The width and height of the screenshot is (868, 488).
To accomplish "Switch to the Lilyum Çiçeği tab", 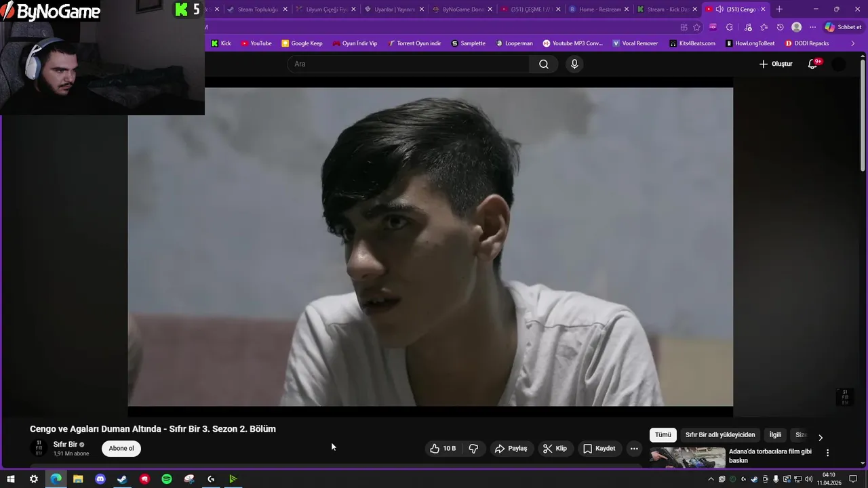I will pos(325,9).
